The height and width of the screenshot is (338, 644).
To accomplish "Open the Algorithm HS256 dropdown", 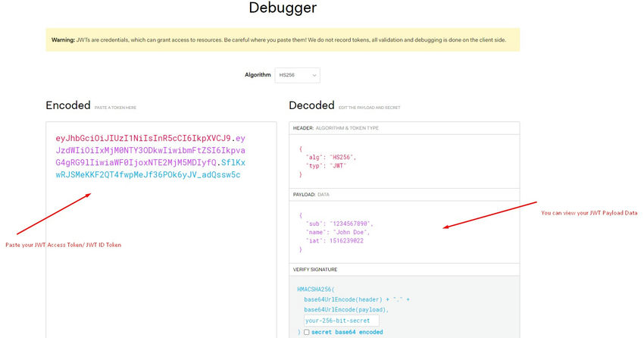I will coord(297,75).
